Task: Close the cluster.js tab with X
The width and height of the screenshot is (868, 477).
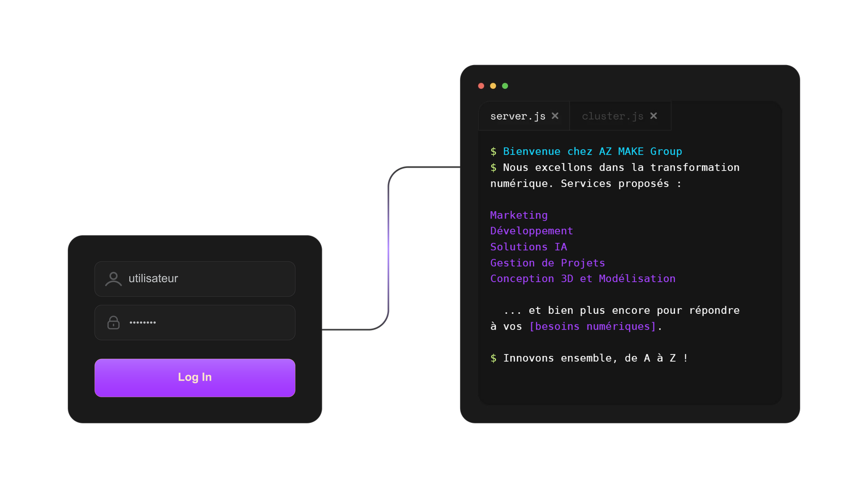Action: (x=654, y=116)
